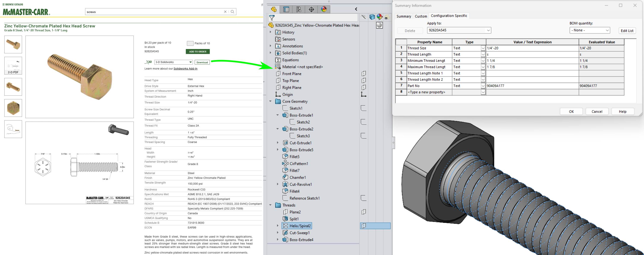Select the CirPattern1 feature
This screenshot has width=644, height=255.
[299, 164]
